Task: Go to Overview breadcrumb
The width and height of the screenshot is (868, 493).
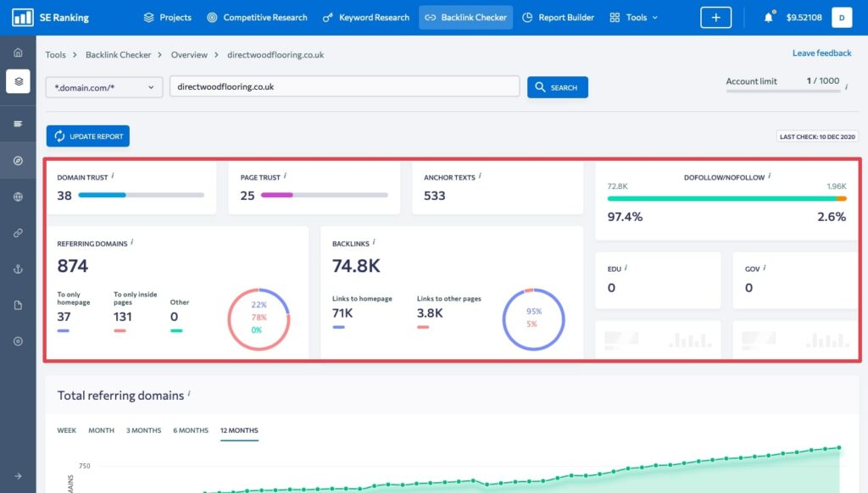Action: tap(189, 55)
